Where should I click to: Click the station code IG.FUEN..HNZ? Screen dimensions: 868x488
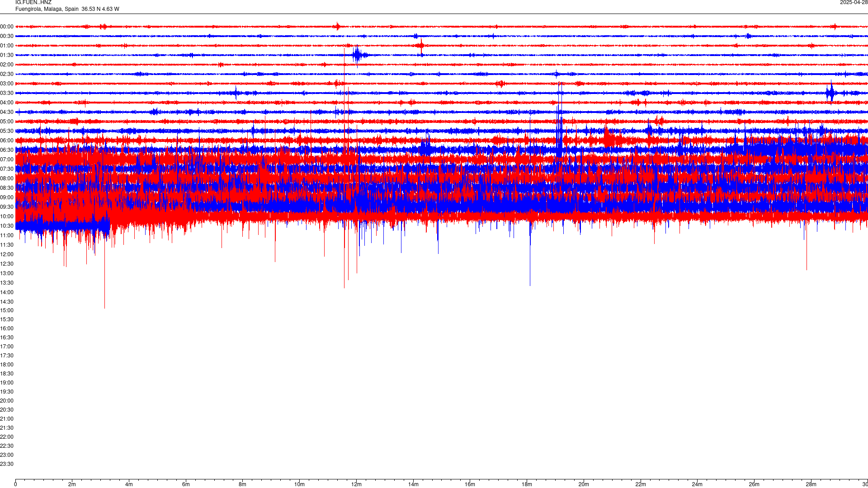click(33, 3)
